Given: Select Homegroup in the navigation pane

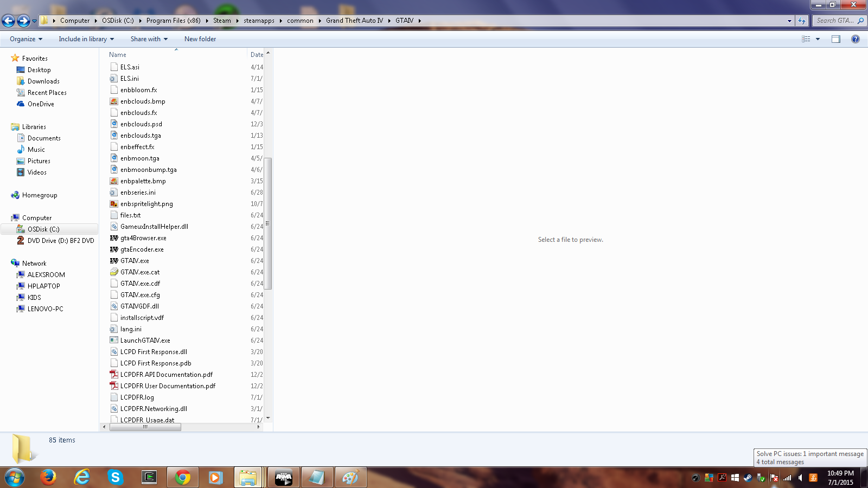Looking at the screenshot, I should coord(40,195).
